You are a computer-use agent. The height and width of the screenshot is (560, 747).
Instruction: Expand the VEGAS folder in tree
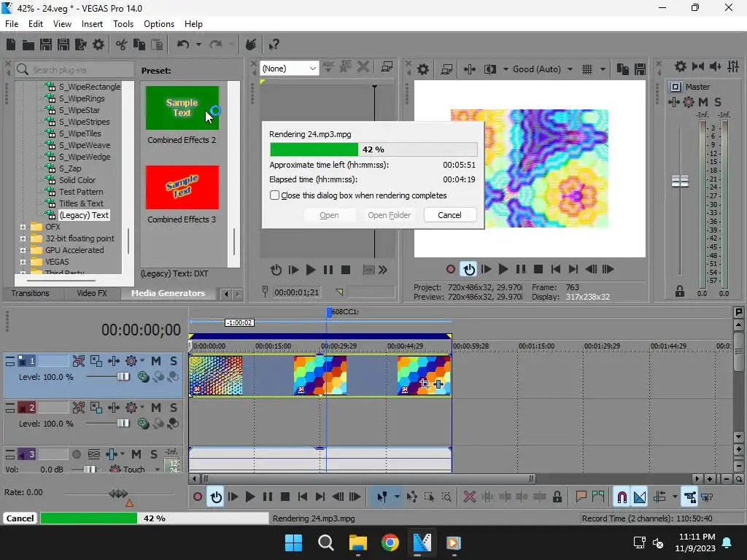click(x=23, y=262)
